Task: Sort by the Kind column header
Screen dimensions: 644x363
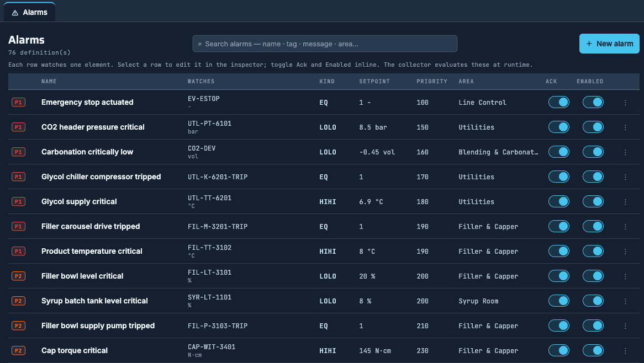Action: pos(327,81)
